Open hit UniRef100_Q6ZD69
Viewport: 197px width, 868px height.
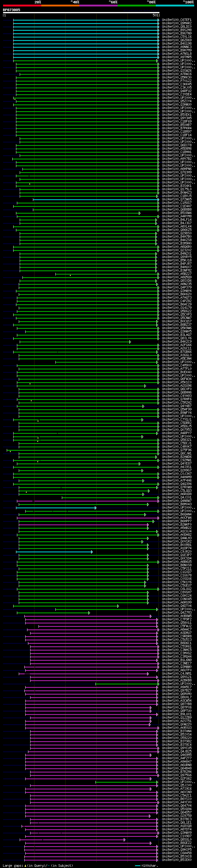tap(177, 40)
